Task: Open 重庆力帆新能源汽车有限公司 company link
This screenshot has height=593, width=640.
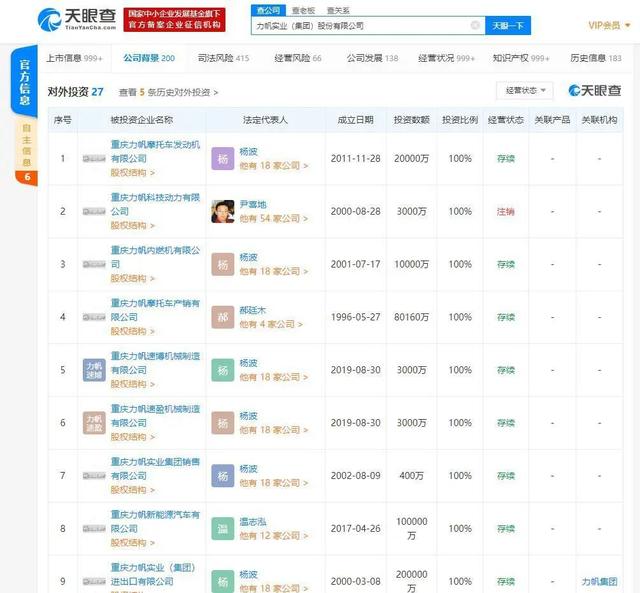Action: click(155, 521)
